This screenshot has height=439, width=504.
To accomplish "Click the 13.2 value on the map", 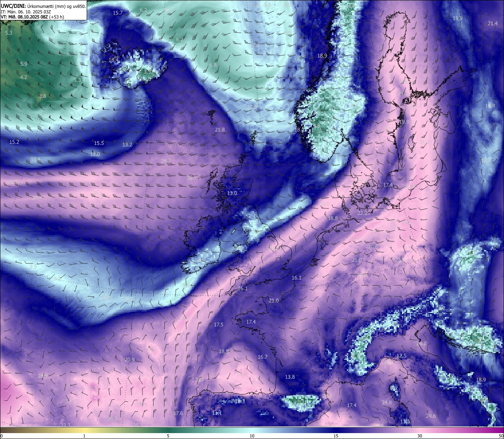I will tap(127, 145).
